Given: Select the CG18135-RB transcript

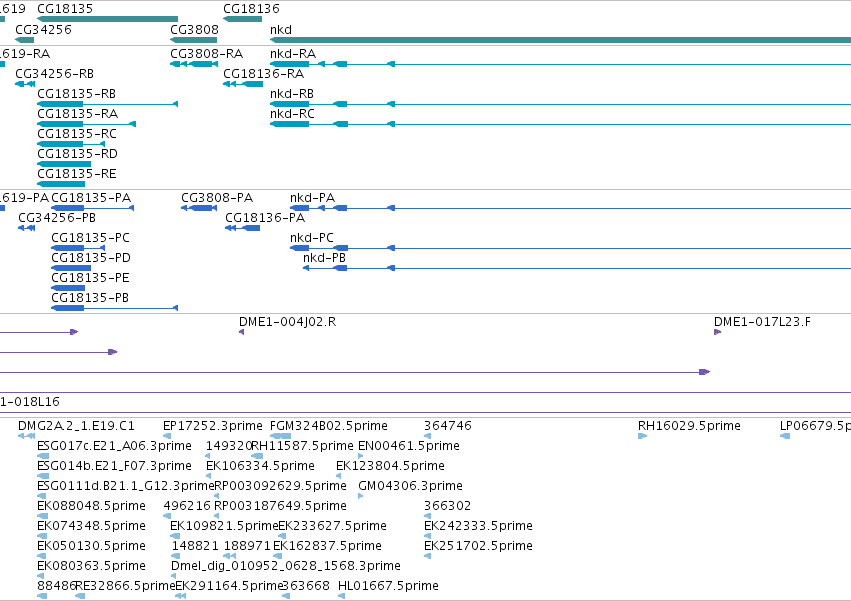Looking at the screenshot, I should click(x=107, y=104).
